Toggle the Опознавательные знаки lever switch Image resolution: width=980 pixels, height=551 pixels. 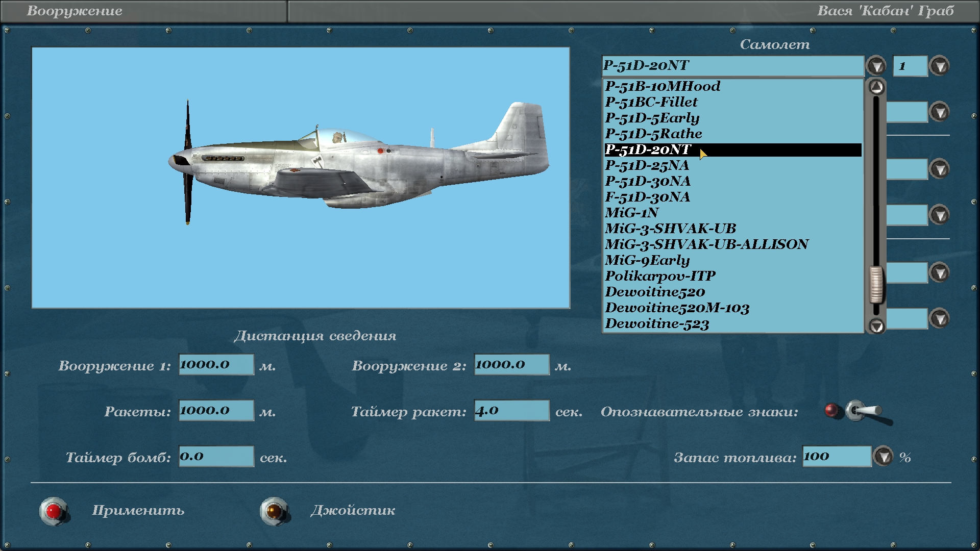[863, 411]
